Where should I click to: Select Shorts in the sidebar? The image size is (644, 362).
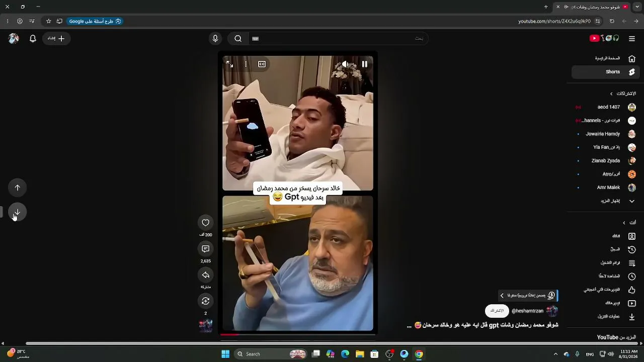click(x=607, y=72)
